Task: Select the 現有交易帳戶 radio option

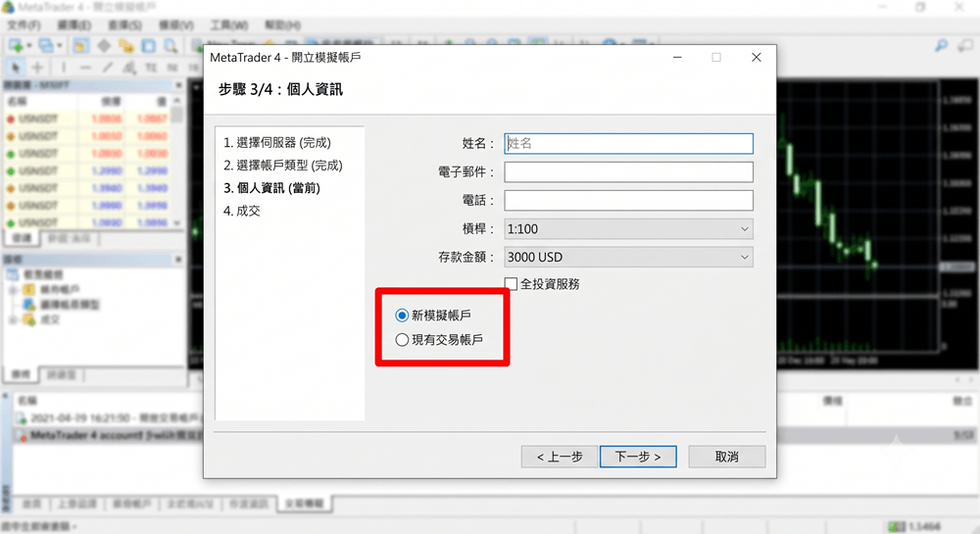Action: [402, 340]
